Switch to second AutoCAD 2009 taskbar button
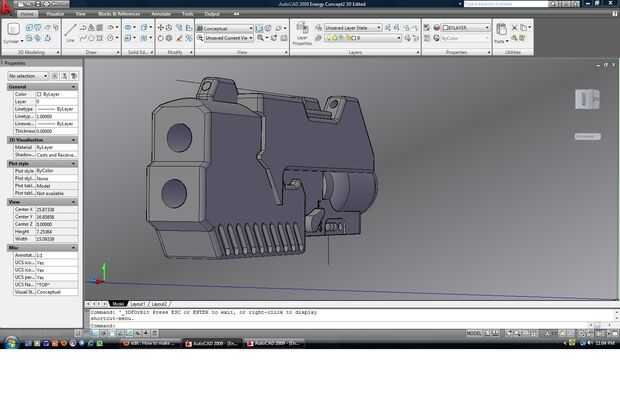620x408 pixels. [274, 343]
